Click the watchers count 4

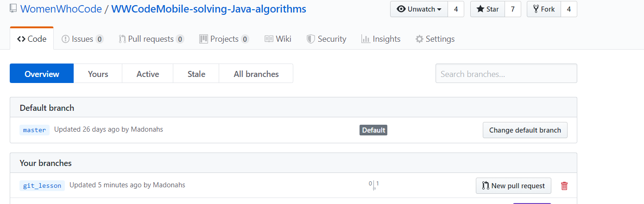point(456,9)
